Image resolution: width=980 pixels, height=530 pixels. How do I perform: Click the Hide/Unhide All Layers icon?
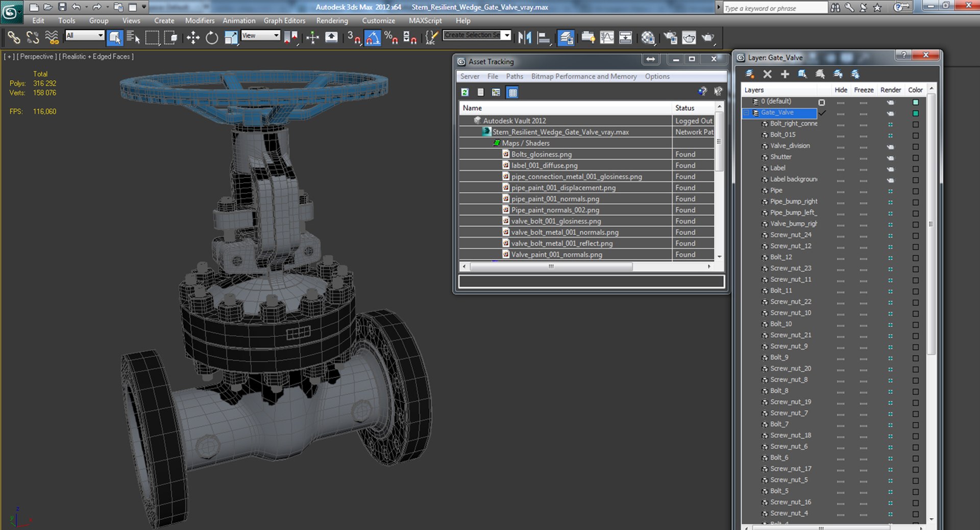click(838, 74)
